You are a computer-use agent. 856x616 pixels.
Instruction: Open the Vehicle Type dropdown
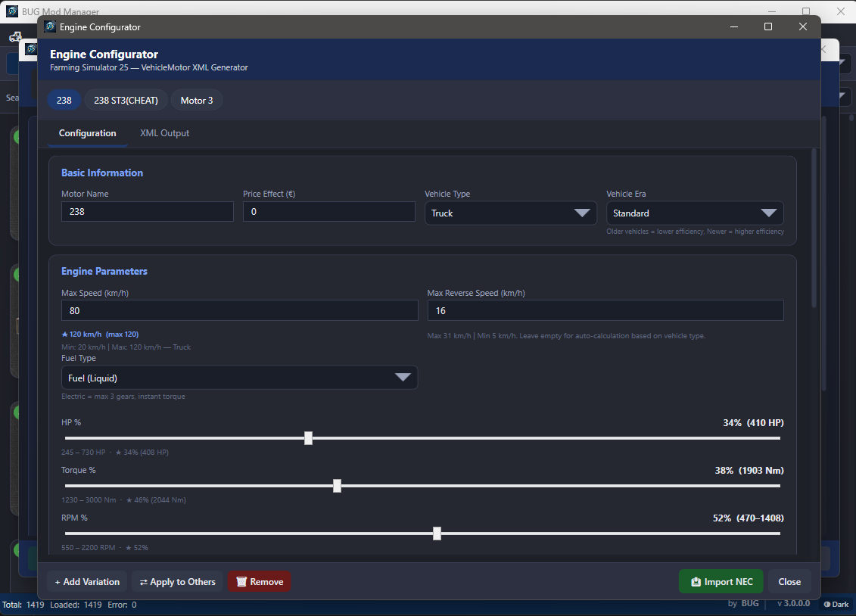pos(510,213)
